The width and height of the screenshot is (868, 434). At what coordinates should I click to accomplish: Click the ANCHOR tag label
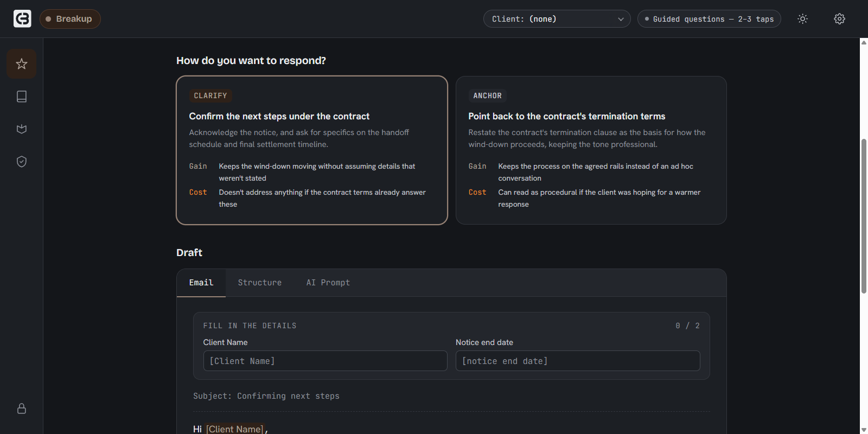pyautogui.click(x=488, y=95)
